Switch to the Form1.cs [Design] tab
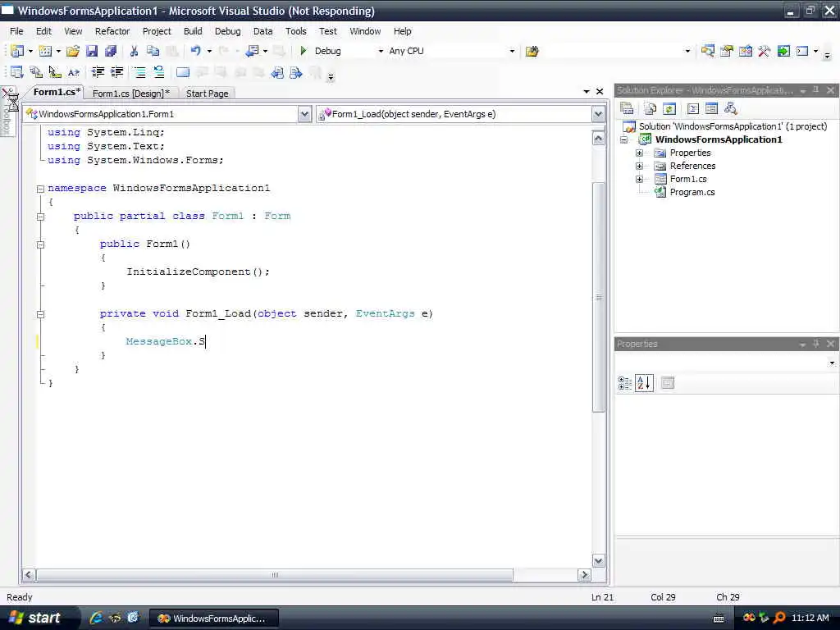Viewport: 840px width, 630px height. [130, 94]
